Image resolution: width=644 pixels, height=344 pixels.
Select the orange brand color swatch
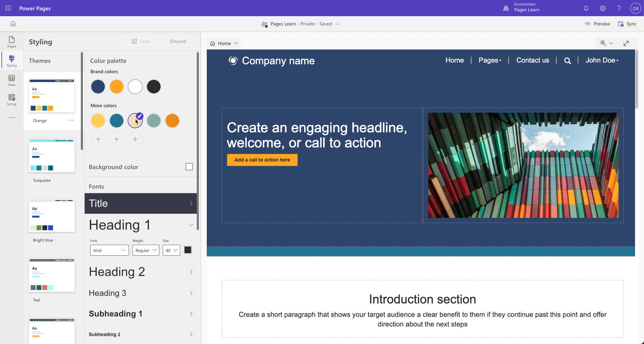(x=117, y=87)
